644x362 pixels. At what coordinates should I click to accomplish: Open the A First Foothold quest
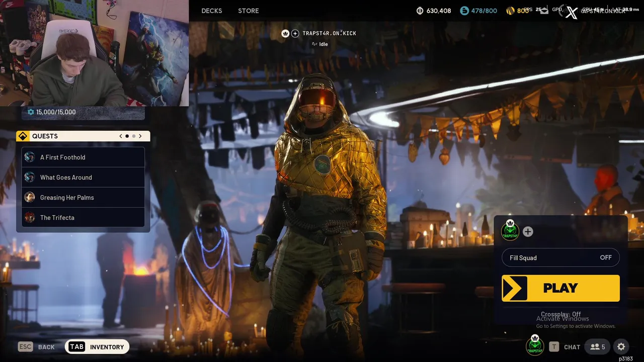click(84, 157)
